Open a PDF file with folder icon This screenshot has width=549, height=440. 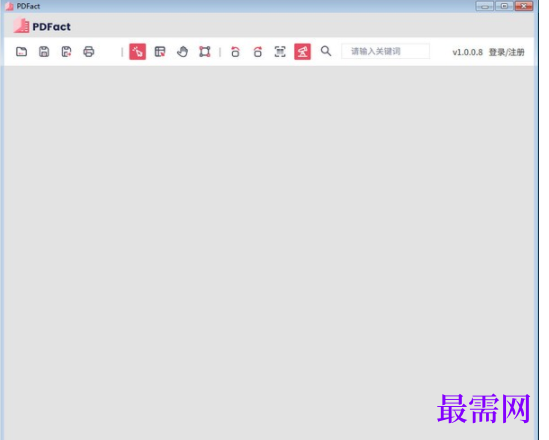point(22,52)
